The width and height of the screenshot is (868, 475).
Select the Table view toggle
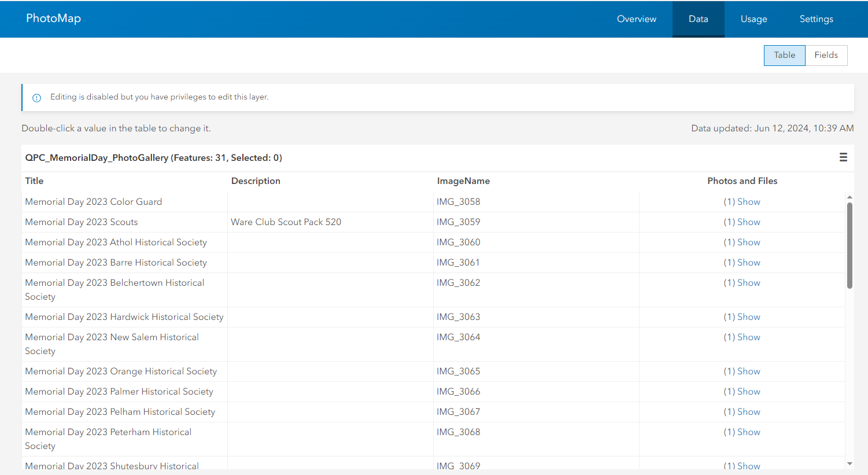click(784, 55)
